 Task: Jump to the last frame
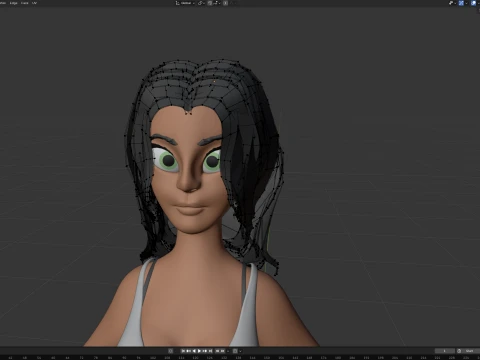(210, 351)
